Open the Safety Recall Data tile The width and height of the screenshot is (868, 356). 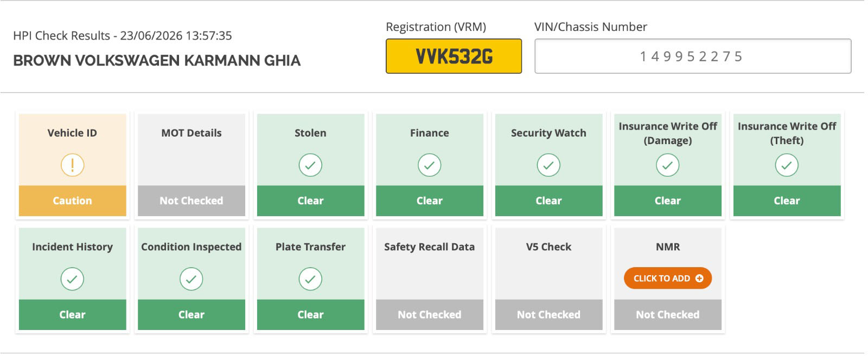[430, 279]
